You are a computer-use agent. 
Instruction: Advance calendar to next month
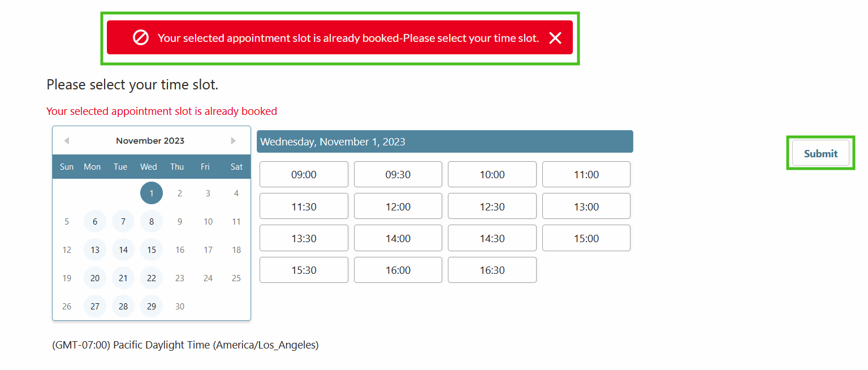233,141
